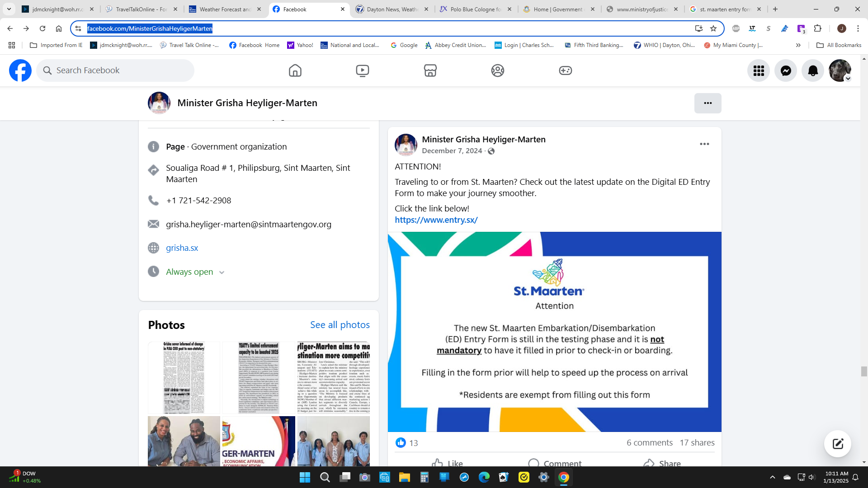Open Windows taskbar search
The image size is (868, 488).
tap(325, 477)
